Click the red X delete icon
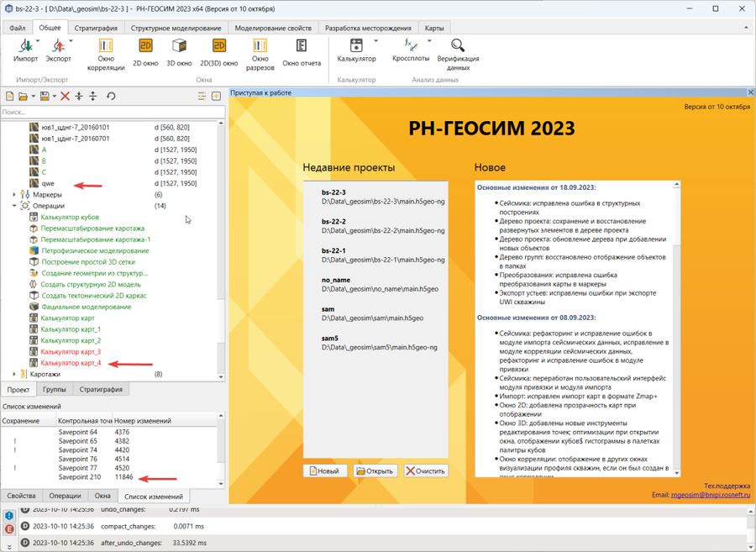Viewport: 756px width, 552px height. (65, 97)
